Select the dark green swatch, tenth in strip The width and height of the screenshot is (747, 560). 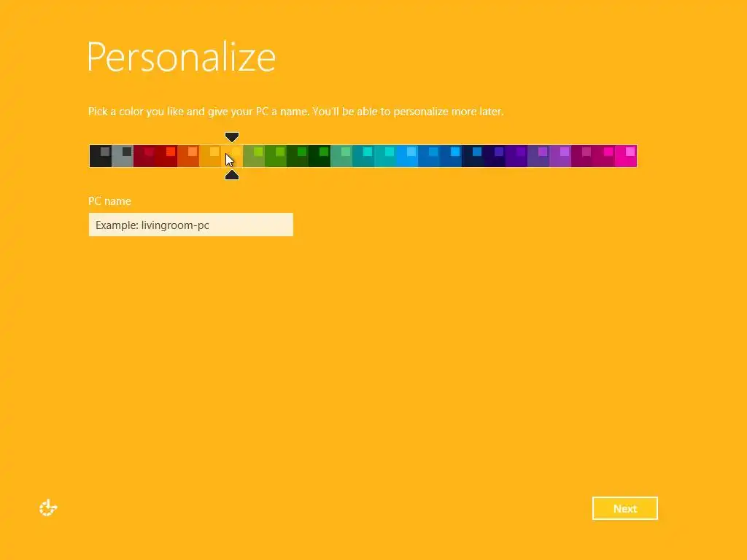(x=298, y=156)
